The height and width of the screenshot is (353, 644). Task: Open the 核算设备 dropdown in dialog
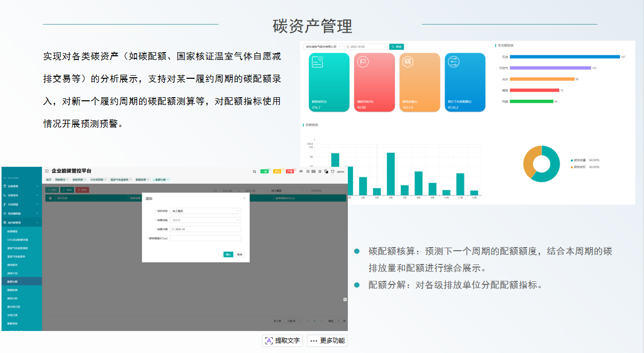pyautogui.click(x=205, y=220)
